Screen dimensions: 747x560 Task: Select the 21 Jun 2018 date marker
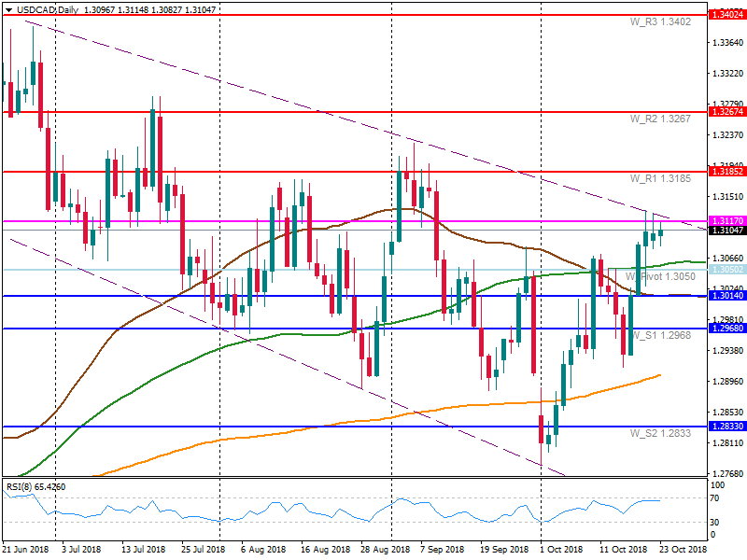pyautogui.click(x=25, y=552)
